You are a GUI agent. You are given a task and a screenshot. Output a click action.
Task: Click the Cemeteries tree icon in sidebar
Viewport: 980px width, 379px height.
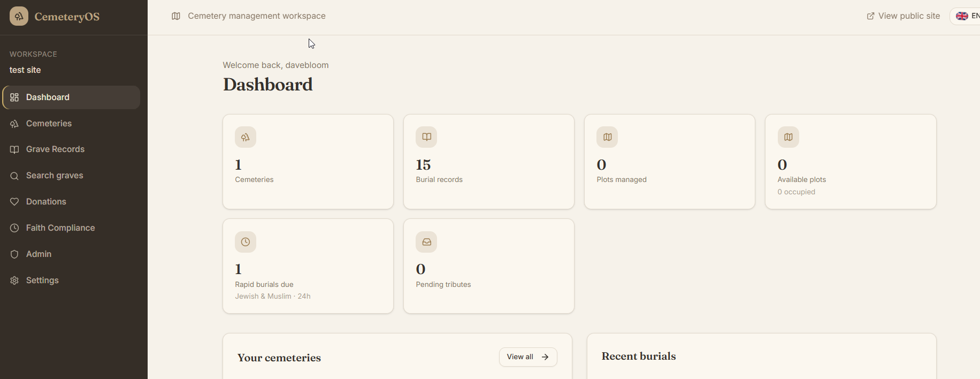pyautogui.click(x=14, y=124)
